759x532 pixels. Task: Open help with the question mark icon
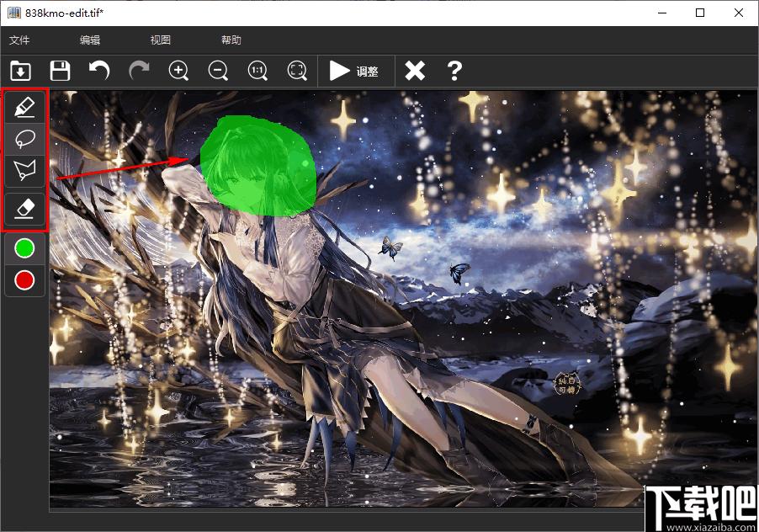(454, 71)
